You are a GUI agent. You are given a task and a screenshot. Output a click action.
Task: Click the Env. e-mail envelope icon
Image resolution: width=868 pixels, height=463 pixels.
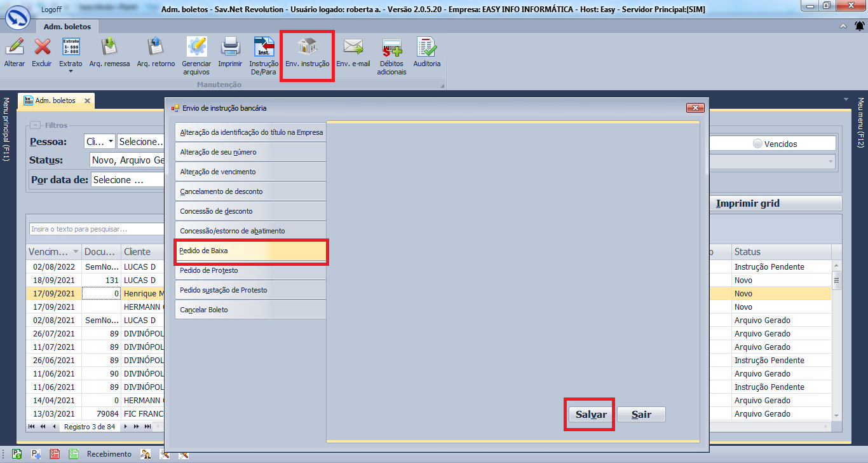tap(353, 47)
